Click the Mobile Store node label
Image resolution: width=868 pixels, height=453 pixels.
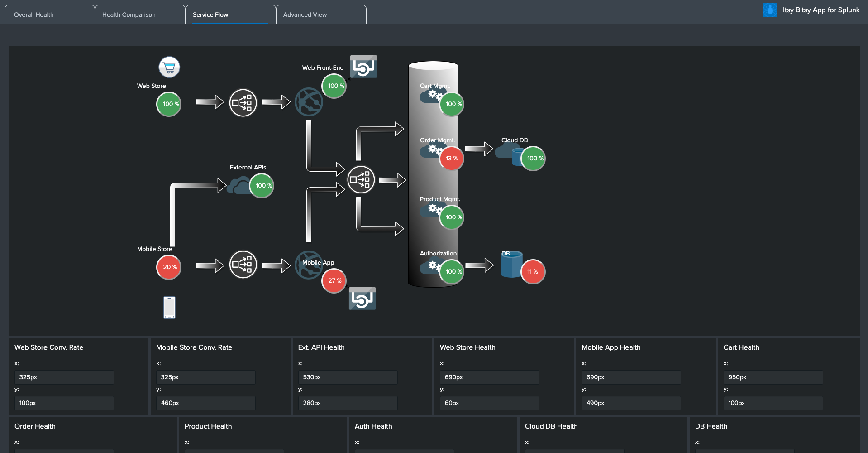click(x=155, y=249)
